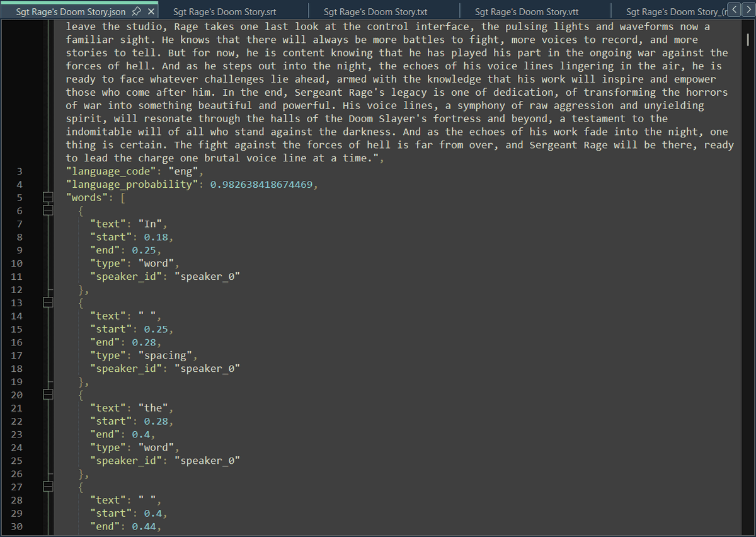Click "speaker_0" on line 18
756x537 pixels.
point(207,369)
